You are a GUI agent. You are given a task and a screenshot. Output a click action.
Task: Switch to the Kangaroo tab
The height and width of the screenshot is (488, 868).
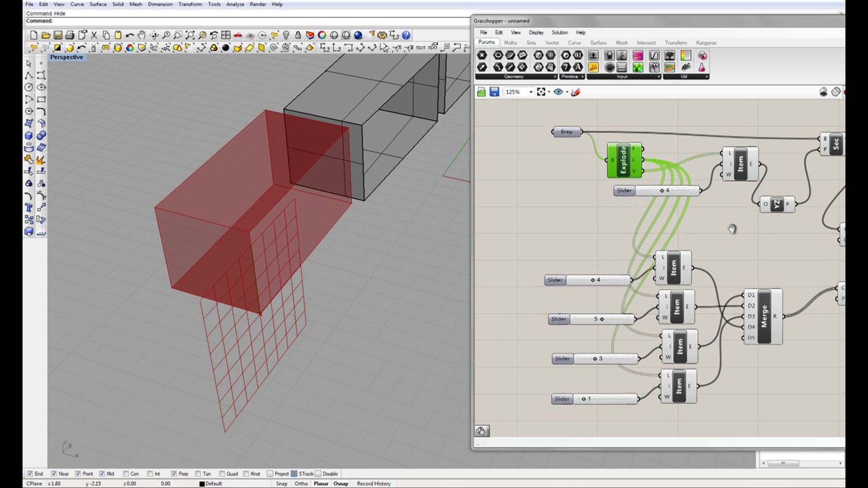click(x=706, y=43)
